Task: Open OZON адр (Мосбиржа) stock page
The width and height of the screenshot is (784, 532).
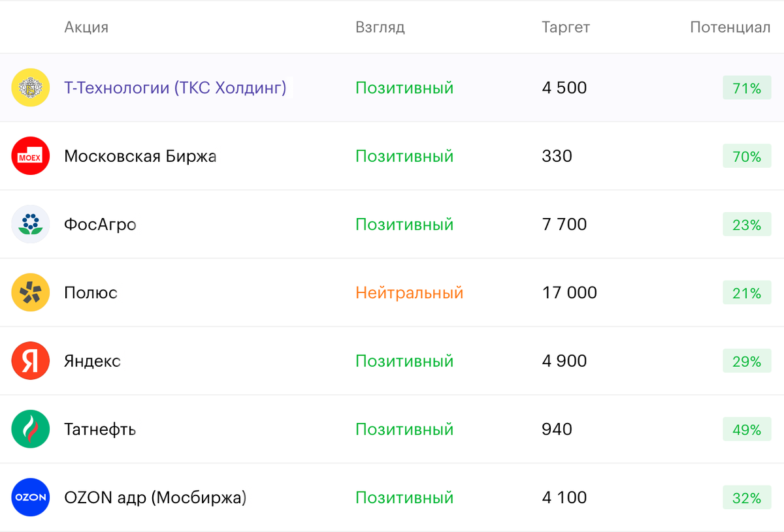Action: (155, 497)
